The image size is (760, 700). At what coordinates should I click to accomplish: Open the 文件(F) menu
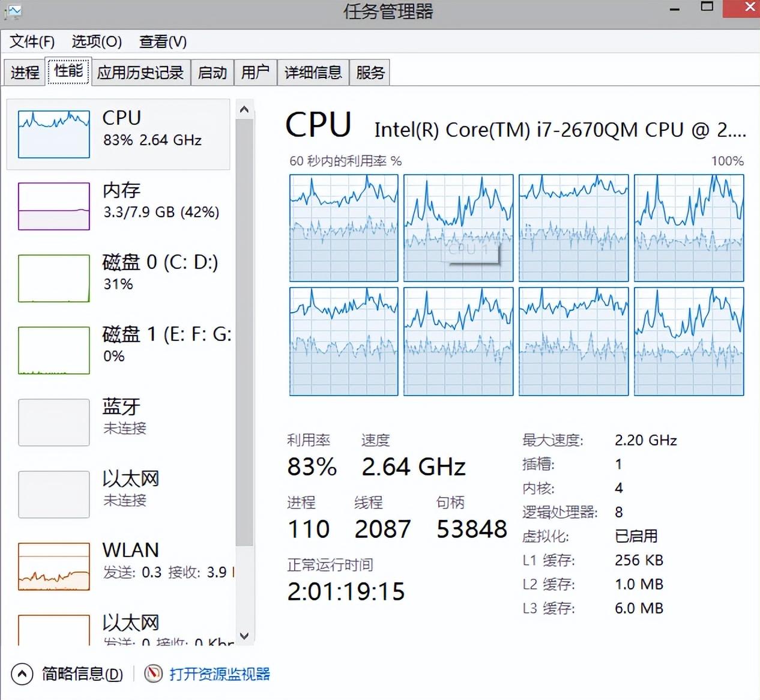[x=32, y=41]
